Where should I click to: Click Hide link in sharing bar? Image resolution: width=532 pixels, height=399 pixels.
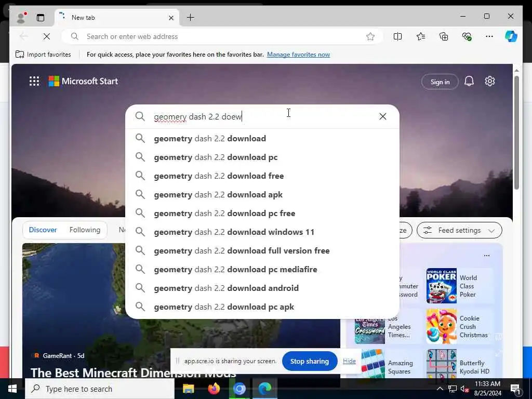[x=349, y=361]
